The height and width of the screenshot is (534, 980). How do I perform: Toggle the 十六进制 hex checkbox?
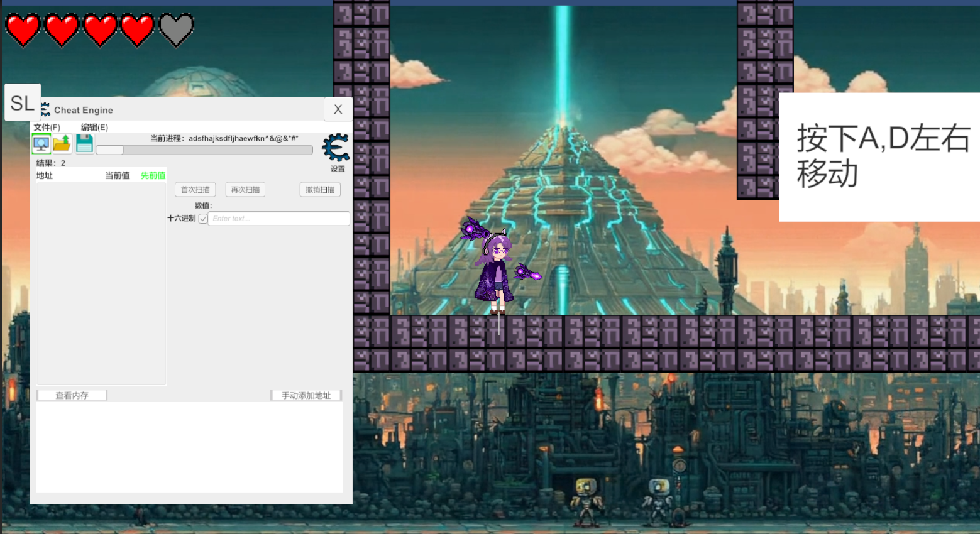[203, 219]
